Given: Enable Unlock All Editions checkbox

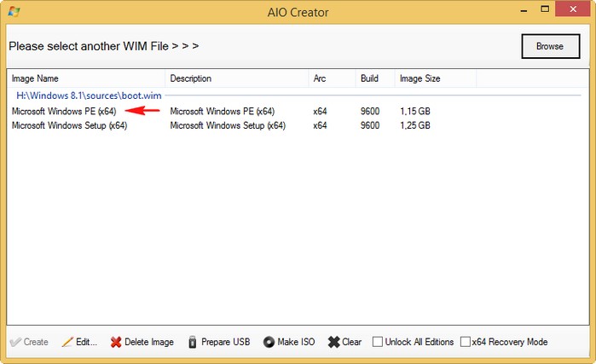Looking at the screenshot, I should (x=378, y=342).
